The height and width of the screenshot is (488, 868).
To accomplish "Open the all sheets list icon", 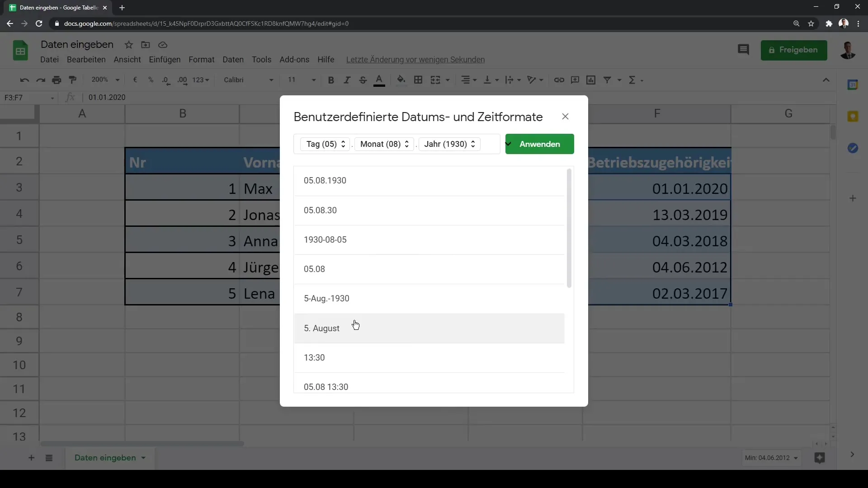I will point(49,458).
